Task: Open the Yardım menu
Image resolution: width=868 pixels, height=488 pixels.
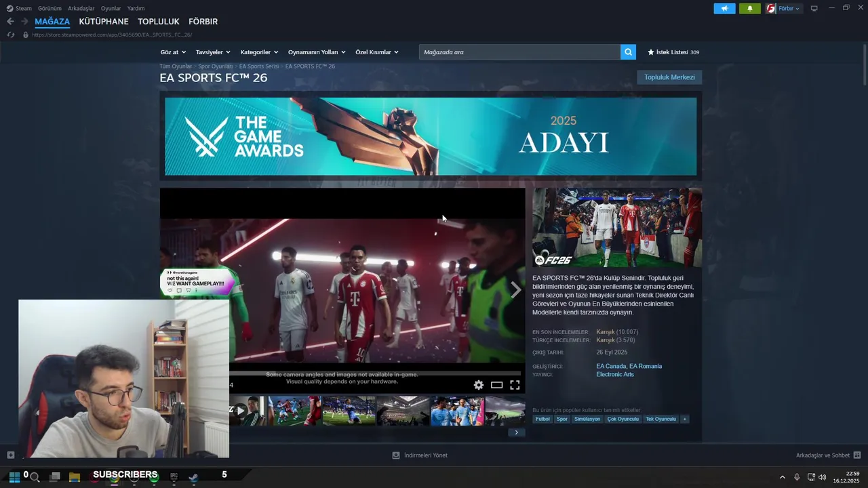Action: pyautogui.click(x=136, y=8)
